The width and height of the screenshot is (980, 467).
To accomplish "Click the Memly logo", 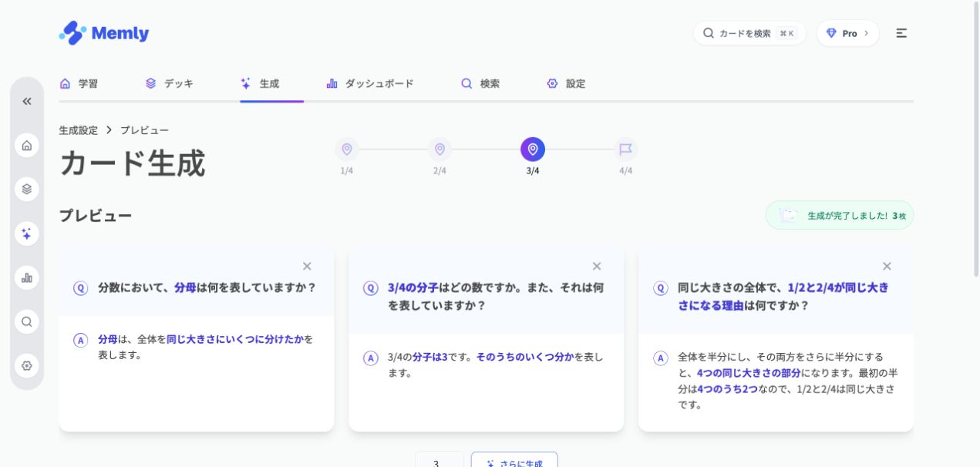I will pos(104,33).
